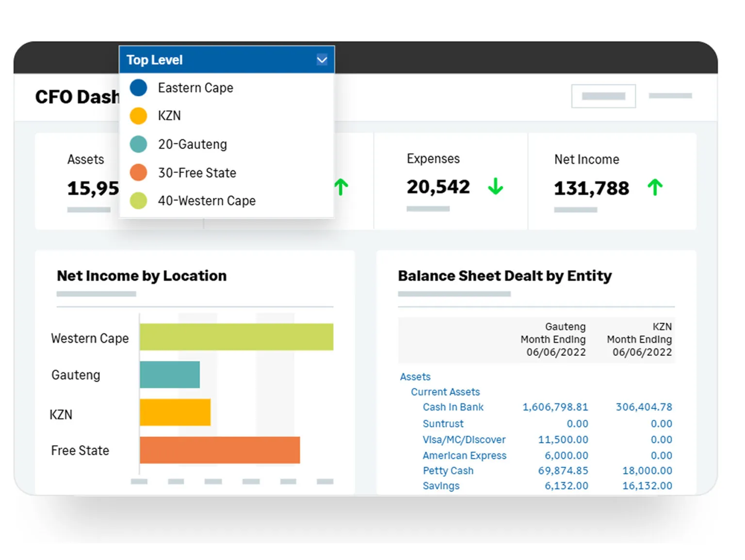Click the blue dot beside Eastern Cape

pyautogui.click(x=138, y=88)
